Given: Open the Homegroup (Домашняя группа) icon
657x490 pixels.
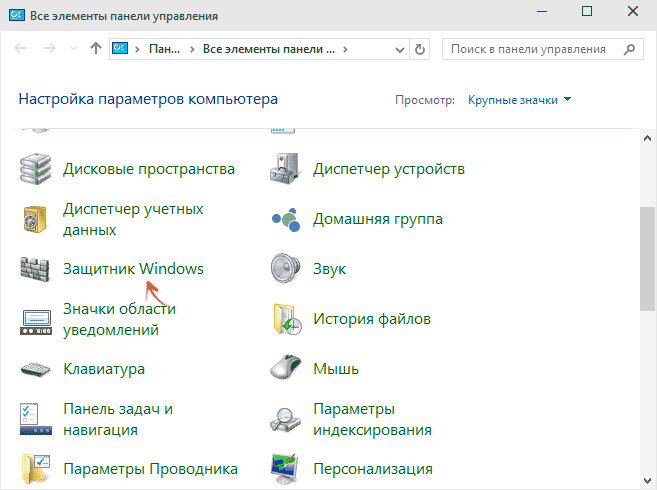Looking at the screenshot, I should 287,219.
